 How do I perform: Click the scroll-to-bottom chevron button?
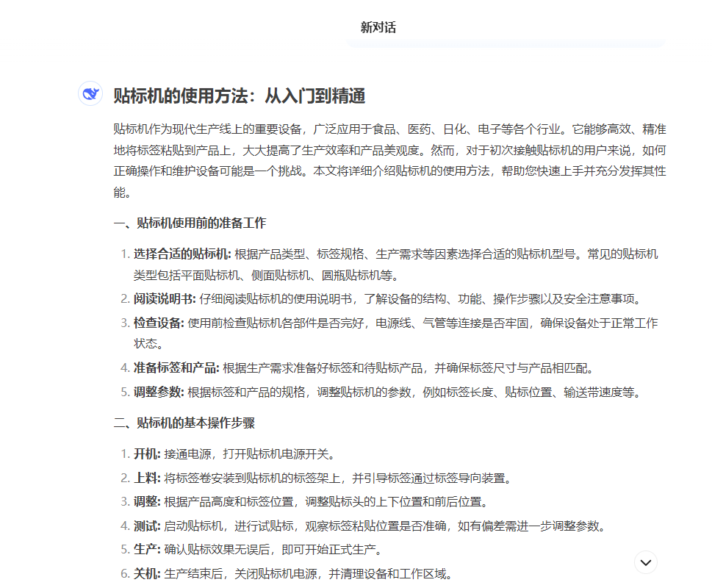645,562
